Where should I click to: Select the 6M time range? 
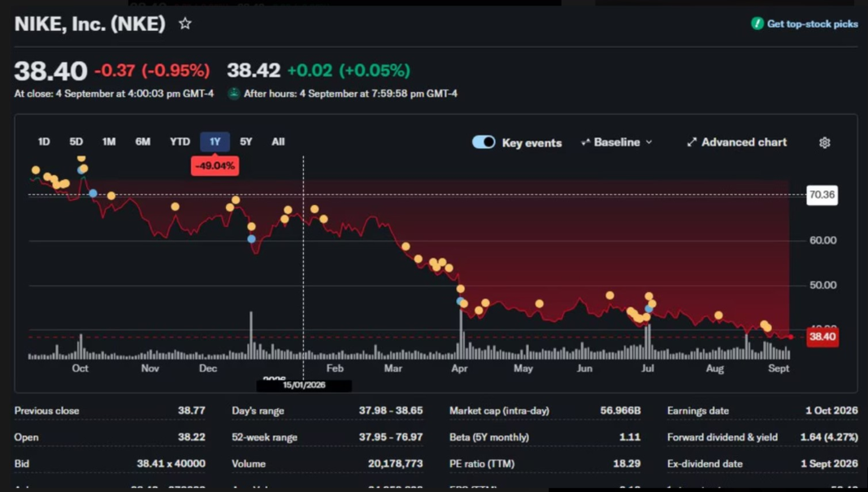(x=143, y=142)
